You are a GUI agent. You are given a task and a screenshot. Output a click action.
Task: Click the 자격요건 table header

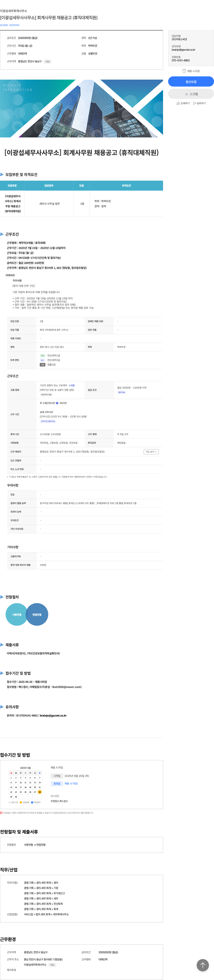(x=126, y=186)
